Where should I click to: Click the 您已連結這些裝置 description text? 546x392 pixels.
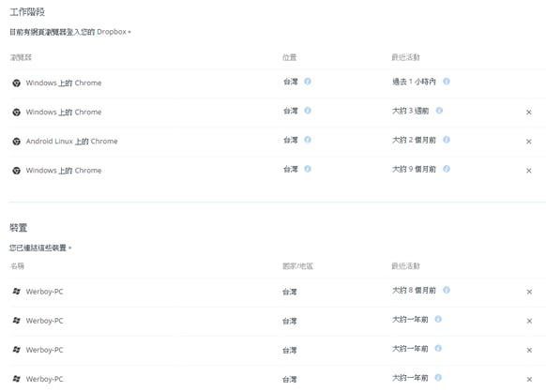[x=40, y=248]
